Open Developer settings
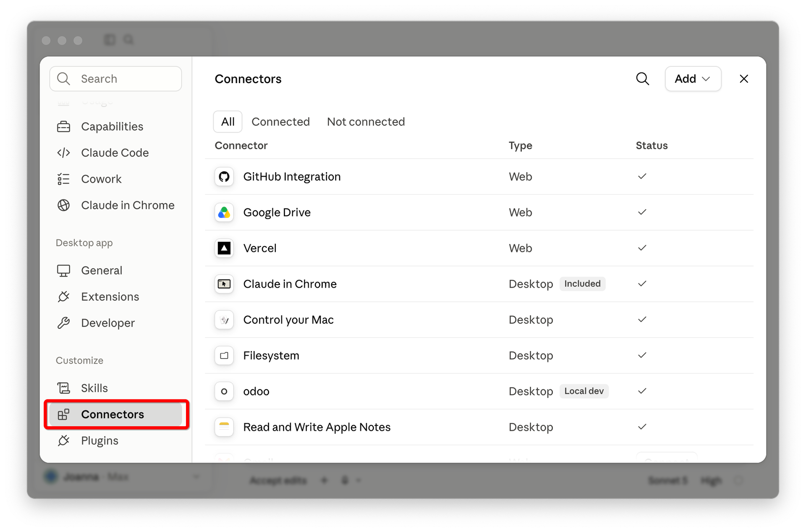The image size is (806, 532). point(115,323)
